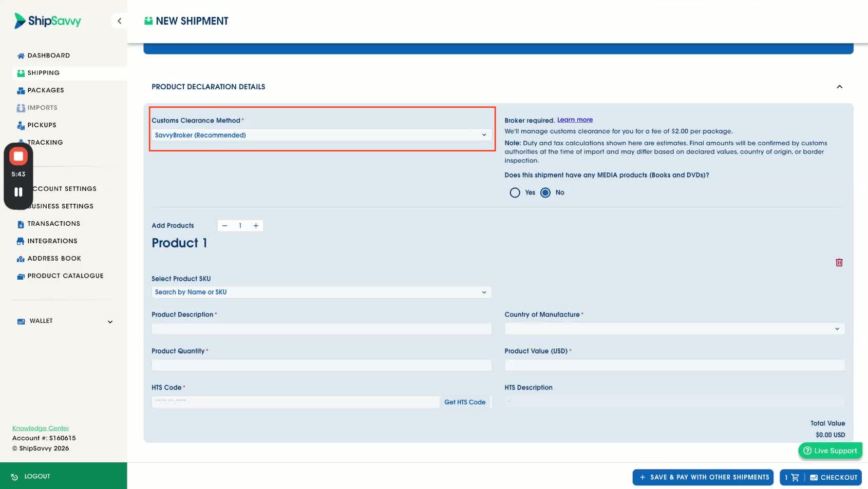
Task: Click the Product Quantity field
Action: coord(322,365)
